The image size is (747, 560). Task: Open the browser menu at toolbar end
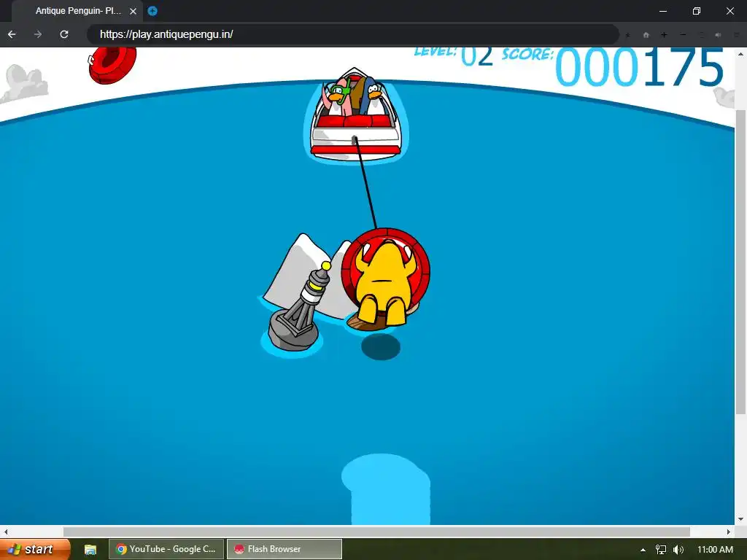tap(737, 35)
